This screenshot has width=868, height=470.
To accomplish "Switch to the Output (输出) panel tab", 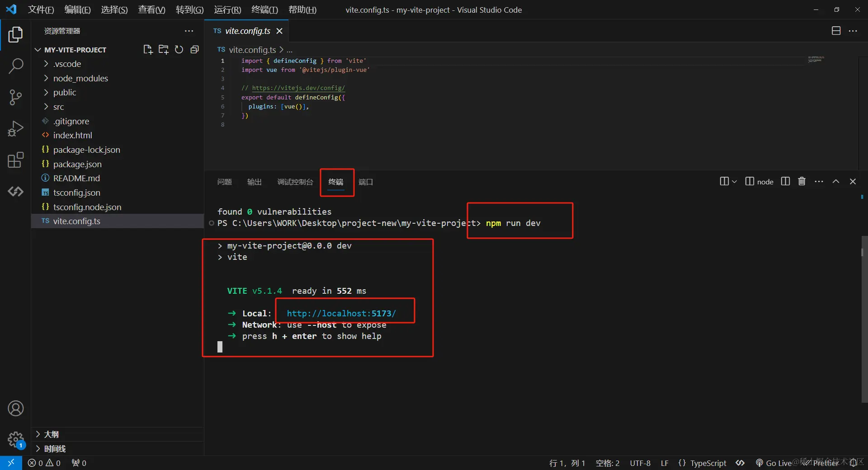I will tap(255, 182).
